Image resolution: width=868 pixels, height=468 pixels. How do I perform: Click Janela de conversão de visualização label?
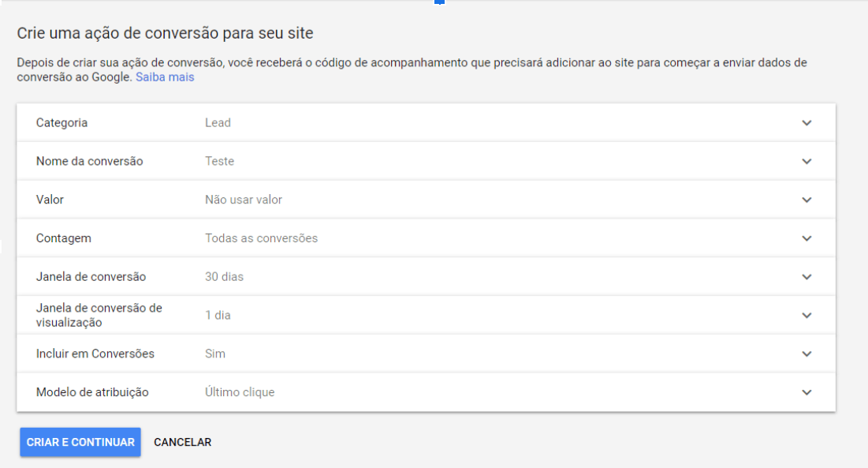(99, 315)
